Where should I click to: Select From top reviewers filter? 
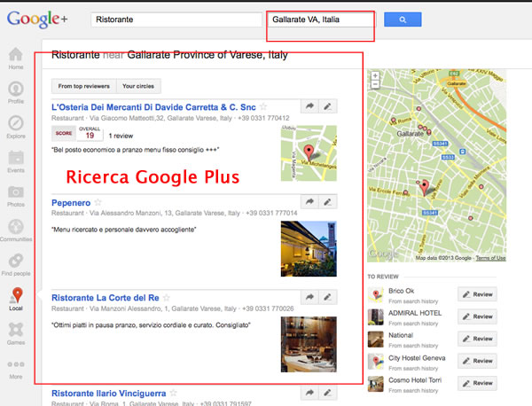[x=84, y=86]
